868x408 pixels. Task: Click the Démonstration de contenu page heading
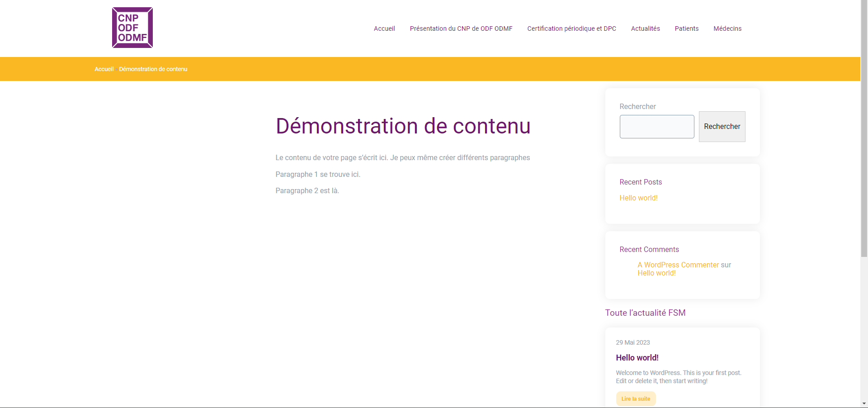[403, 126]
